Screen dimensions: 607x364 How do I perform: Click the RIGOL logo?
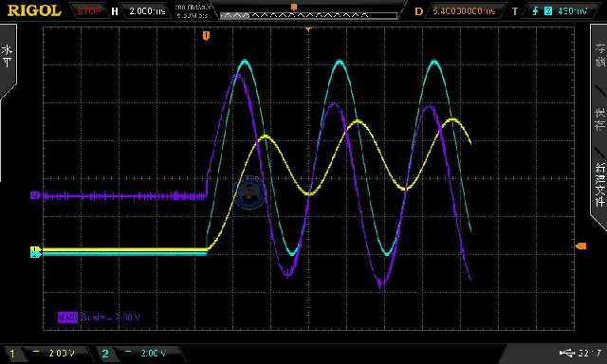[34, 10]
